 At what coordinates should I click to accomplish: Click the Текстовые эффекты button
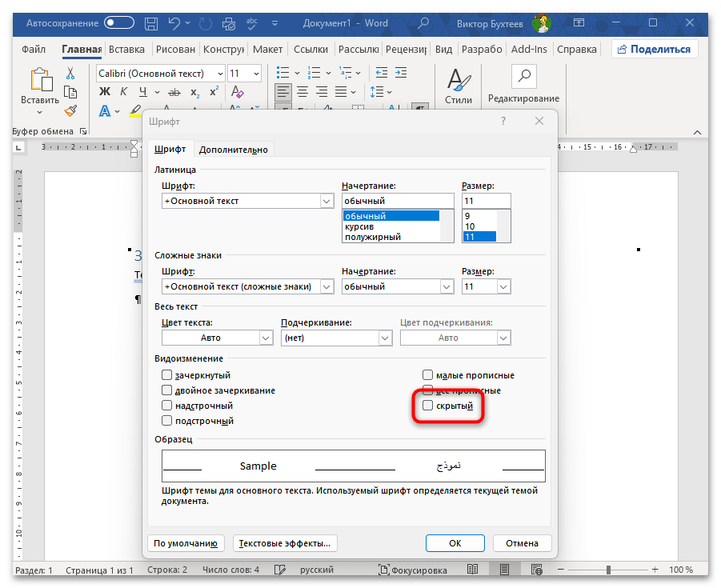tap(286, 543)
